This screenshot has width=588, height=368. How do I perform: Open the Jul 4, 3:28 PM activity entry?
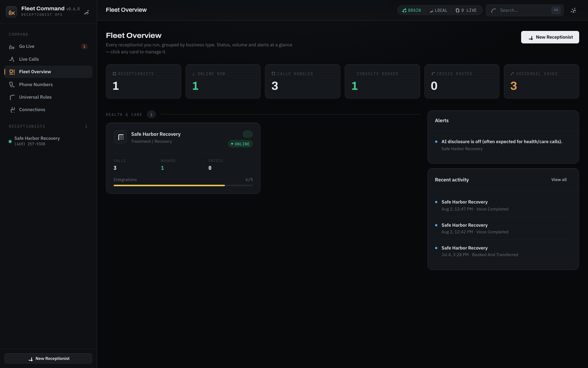pyautogui.click(x=503, y=251)
